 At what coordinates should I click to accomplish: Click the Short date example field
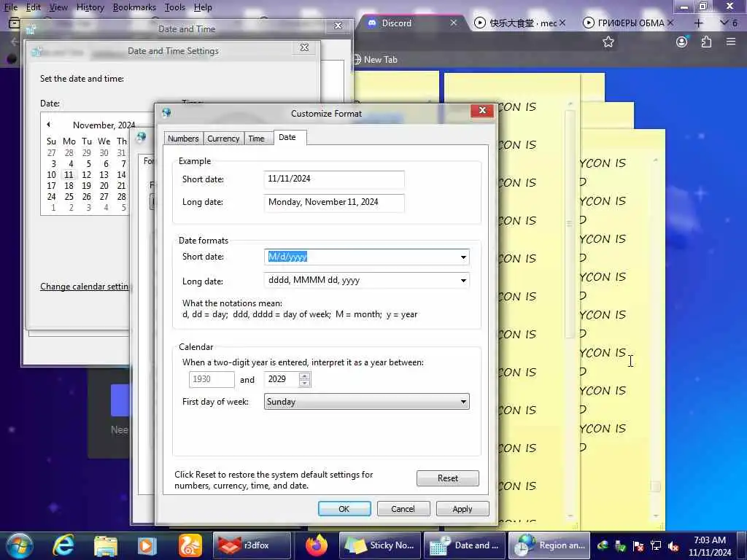(334, 179)
